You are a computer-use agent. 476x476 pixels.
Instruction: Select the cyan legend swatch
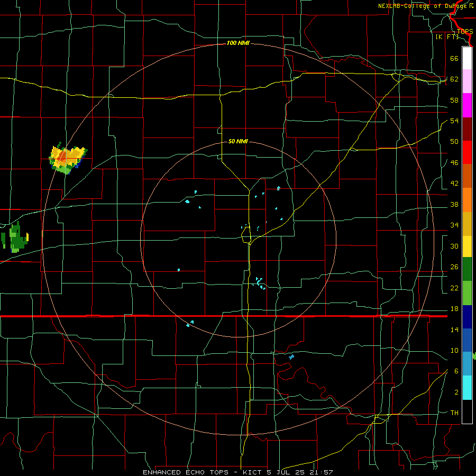467,388
